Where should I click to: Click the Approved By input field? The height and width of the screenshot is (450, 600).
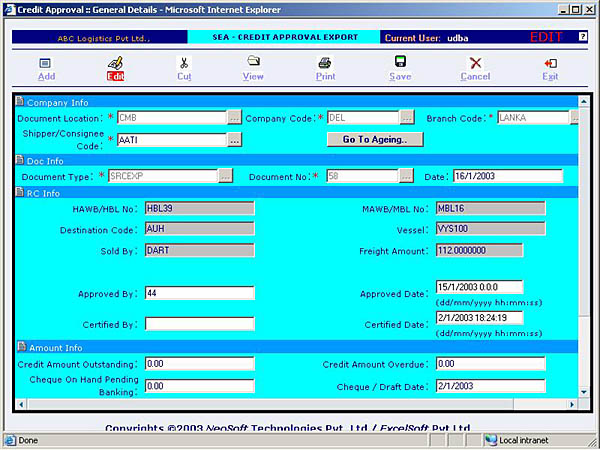[199, 294]
